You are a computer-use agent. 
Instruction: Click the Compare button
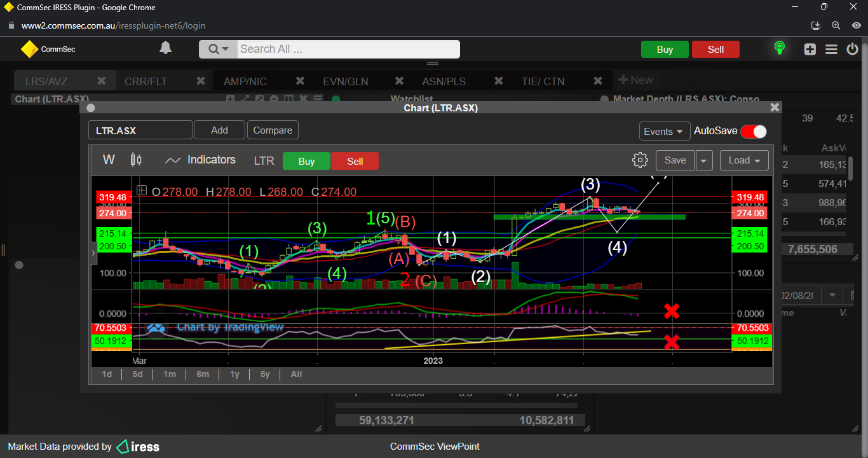point(273,130)
